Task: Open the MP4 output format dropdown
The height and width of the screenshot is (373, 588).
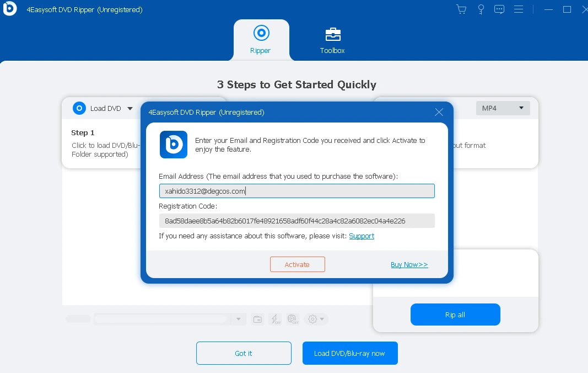Action: [503, 108]
